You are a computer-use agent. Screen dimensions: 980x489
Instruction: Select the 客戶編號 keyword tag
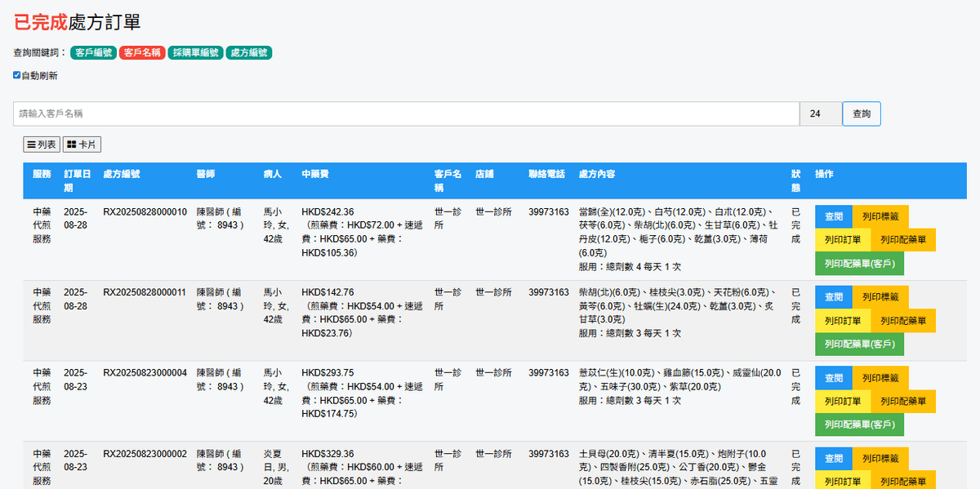point(93,53)
